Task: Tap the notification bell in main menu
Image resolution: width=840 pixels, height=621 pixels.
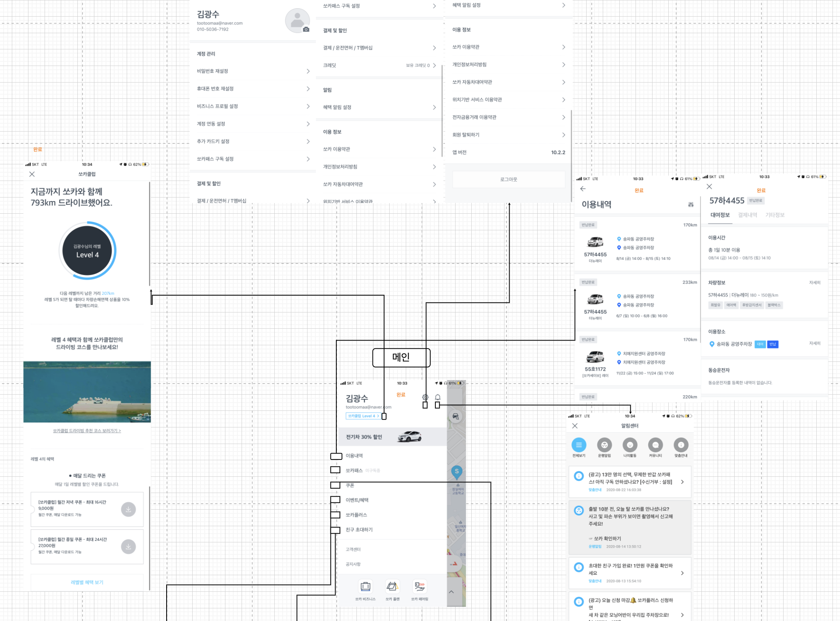Action: pos(438,397)
